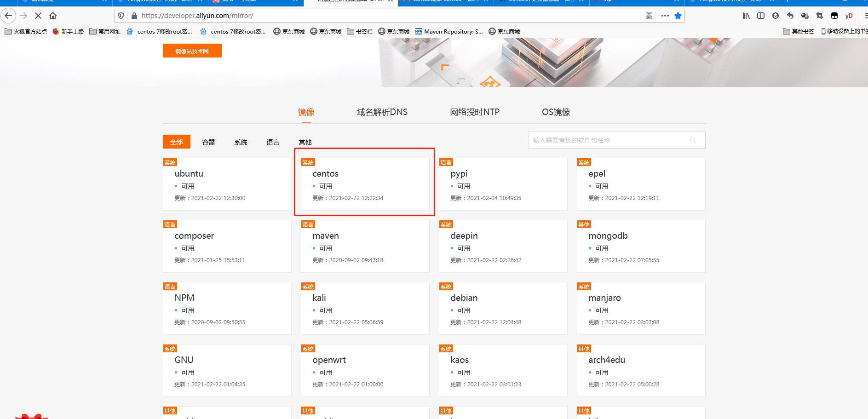Viewport: 868px width, 419px height.
Task: Open the Firefox account avatar icon
Action: [x=776, y=16]
